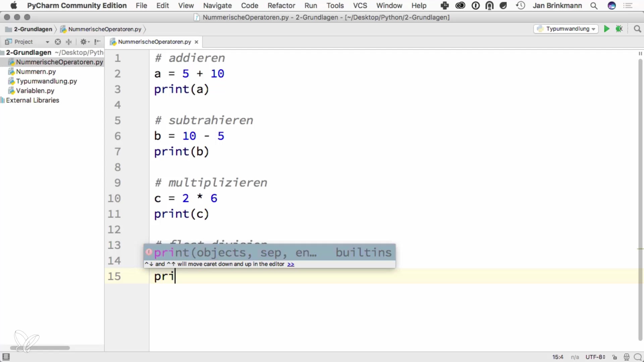Screen dimensions: 644x362
Task: Click the chat bubble icon in status bar
Action: 638,357
